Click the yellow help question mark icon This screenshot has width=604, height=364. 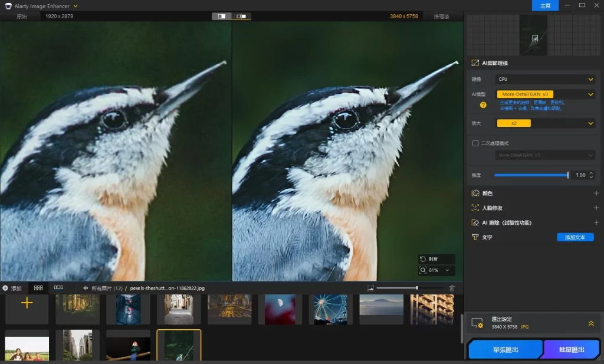coord(483,105)
